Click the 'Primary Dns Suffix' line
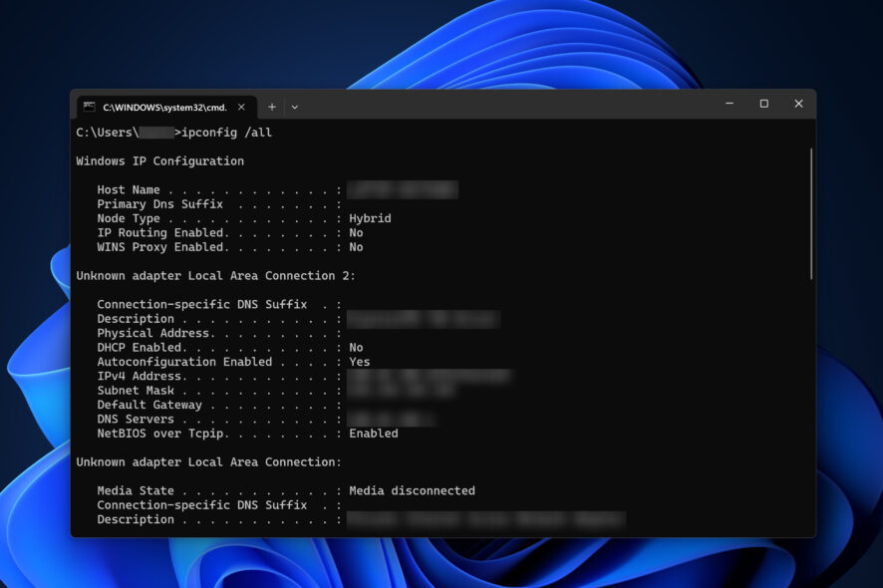The width and height of the screenshot is (883, 588). pos(219,204)
